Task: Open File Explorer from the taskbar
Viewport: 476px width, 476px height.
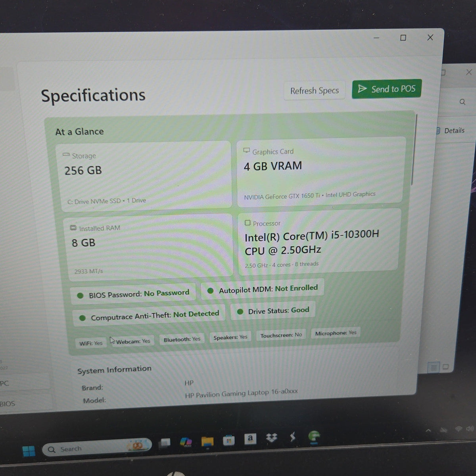Action: click(x=207, y=441)
